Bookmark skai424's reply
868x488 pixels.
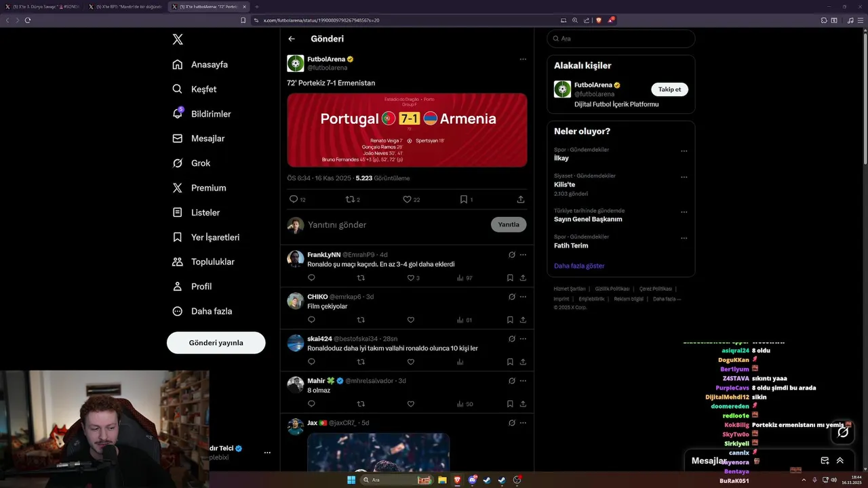[x=510, y=362]
